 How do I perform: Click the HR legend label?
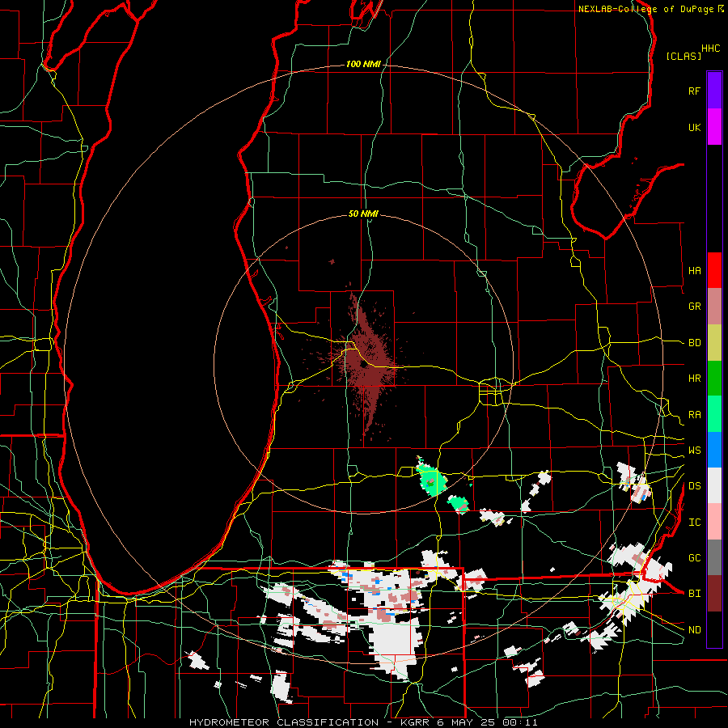click(694, 379)
